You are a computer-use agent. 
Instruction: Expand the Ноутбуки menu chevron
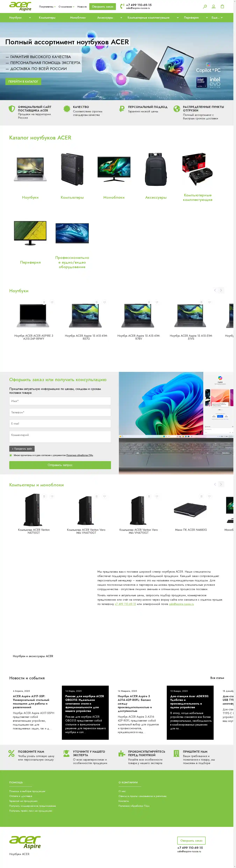[30, 17]
